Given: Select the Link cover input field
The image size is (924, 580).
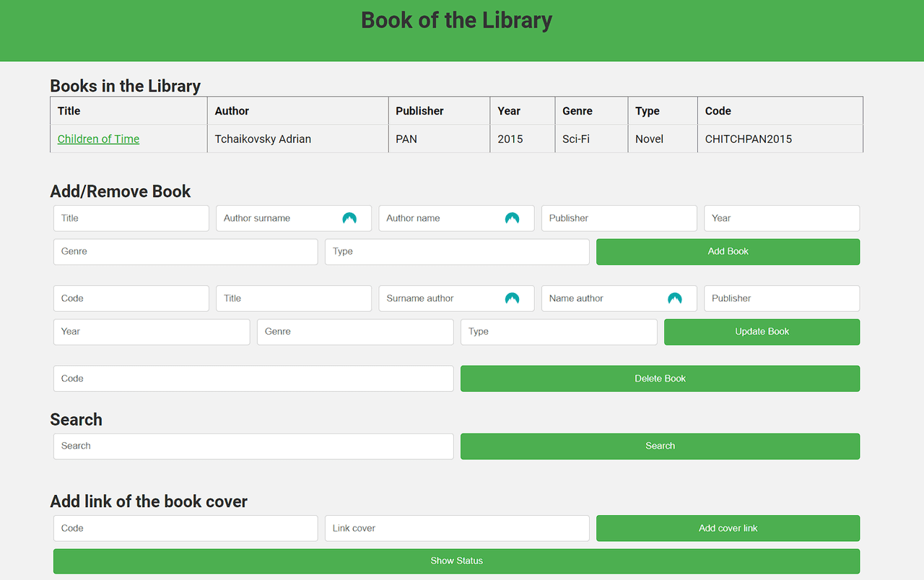Looking at the screenshot, I should tap(456, 529).
